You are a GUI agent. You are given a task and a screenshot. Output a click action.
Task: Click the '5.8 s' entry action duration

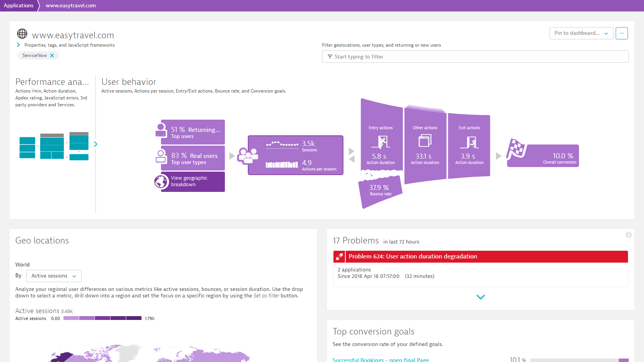click(379, 156)
